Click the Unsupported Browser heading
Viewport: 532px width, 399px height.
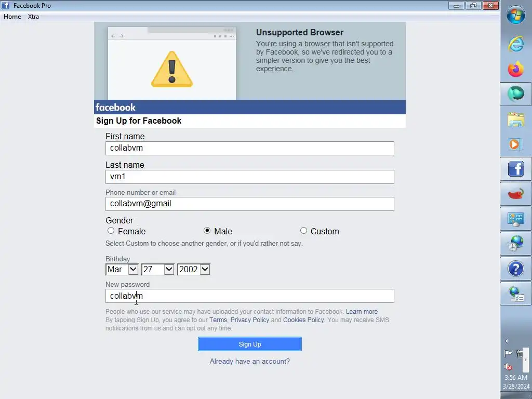(x=300, y=33)
